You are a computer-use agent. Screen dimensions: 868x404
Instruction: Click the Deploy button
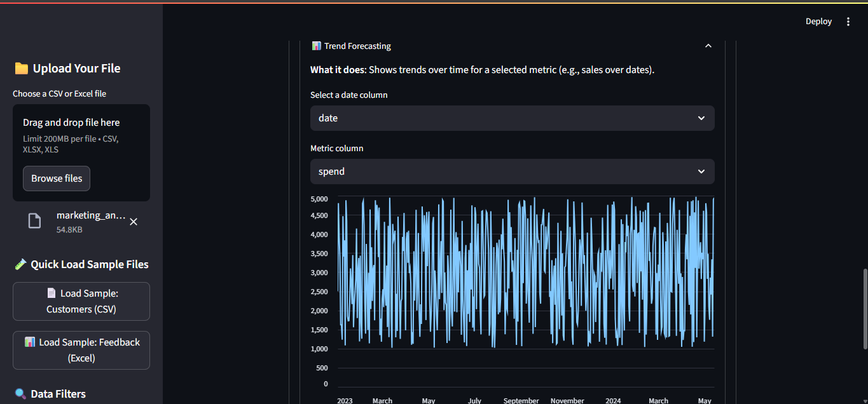(818, 22)
